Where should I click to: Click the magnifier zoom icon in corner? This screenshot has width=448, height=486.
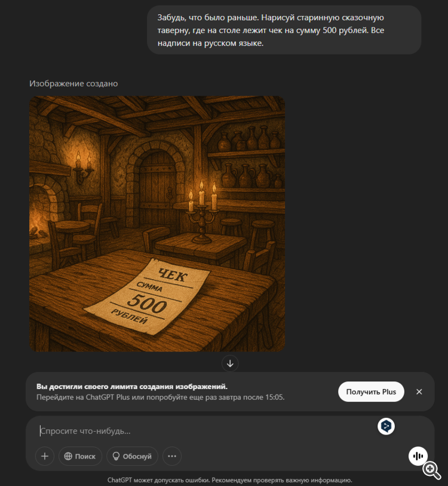tap(432, 470)
